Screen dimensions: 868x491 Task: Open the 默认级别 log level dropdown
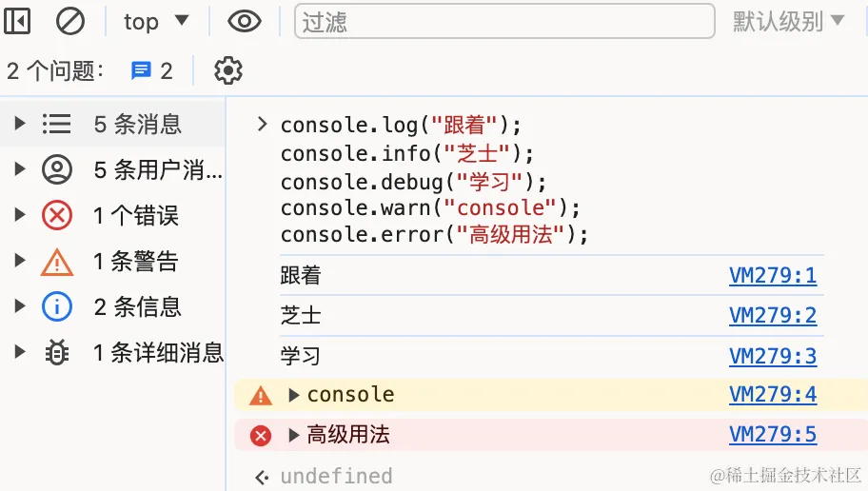click(x=788, y=22)
